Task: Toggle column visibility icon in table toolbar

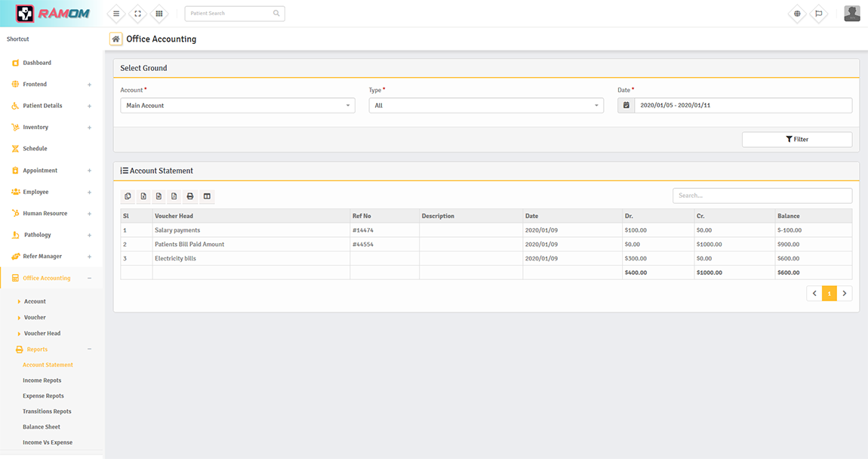Action: tap(207, 196)
